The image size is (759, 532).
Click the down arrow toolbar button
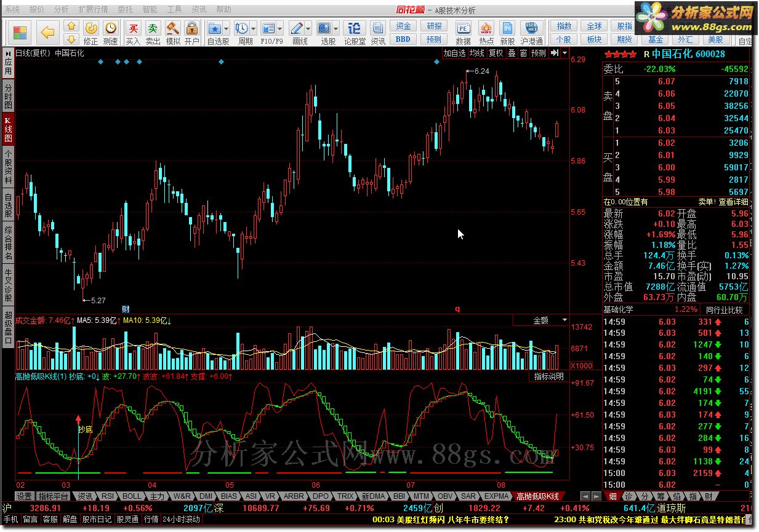point(71,39)
